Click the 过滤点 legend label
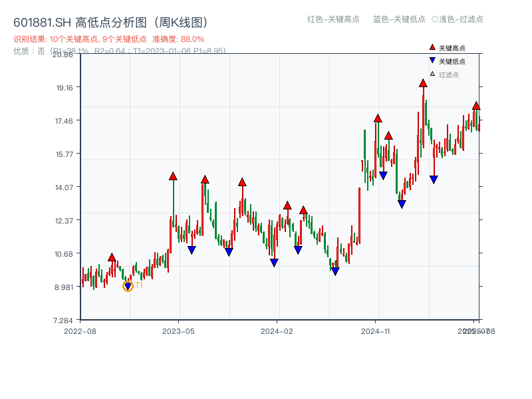 [448, 74]
